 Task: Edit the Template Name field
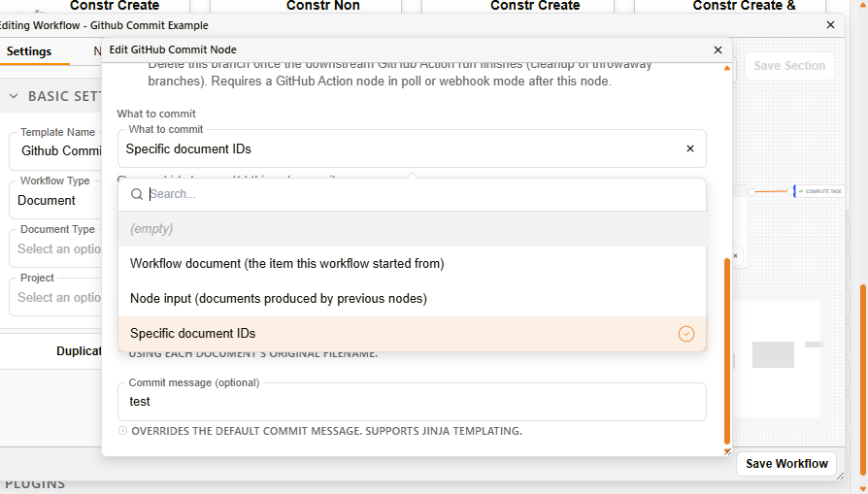point(55,151)
